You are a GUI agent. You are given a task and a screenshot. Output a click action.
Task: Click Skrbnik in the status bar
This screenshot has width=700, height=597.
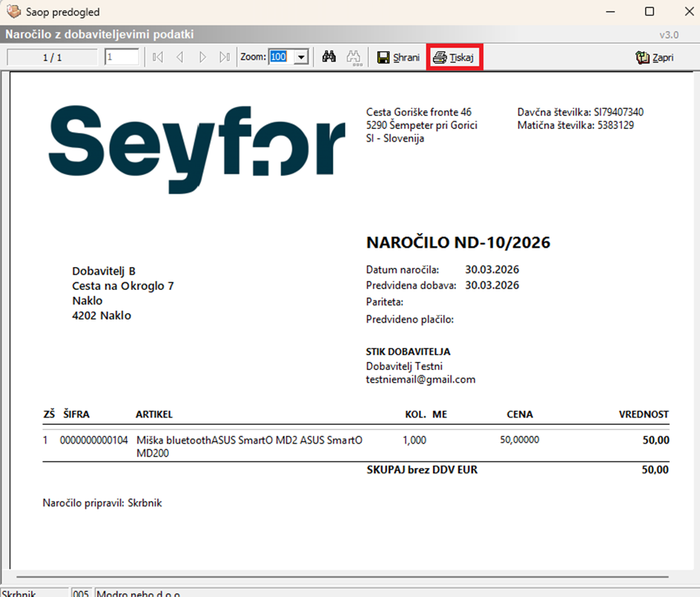click(18, 593)
